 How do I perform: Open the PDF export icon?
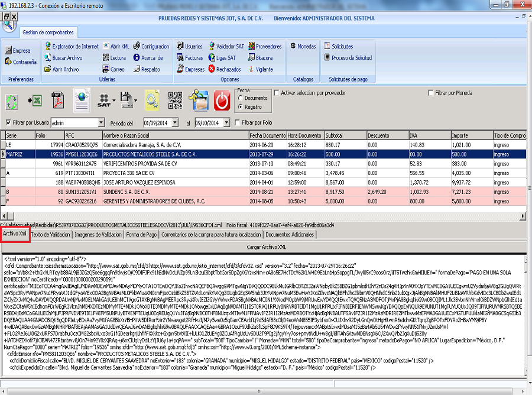(x=58, y=100)
